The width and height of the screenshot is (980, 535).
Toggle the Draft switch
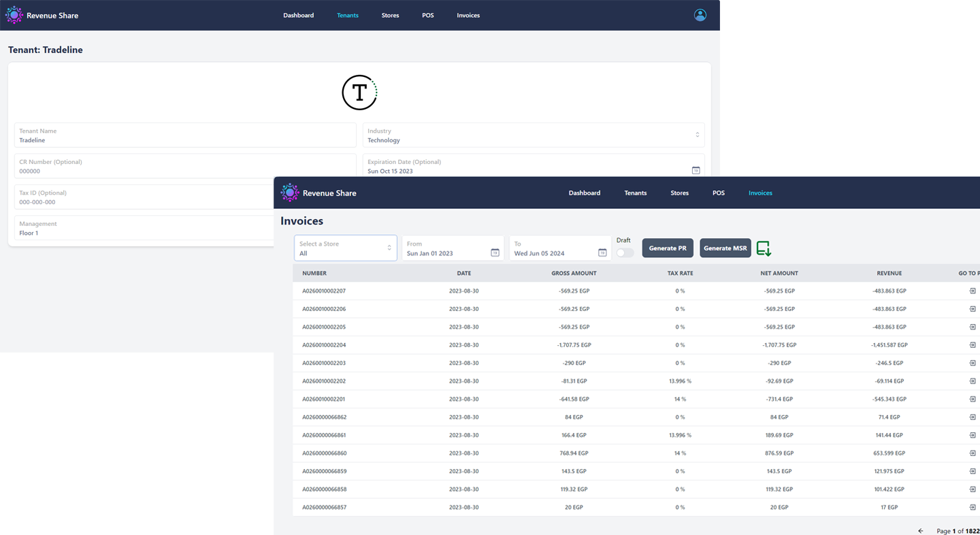coord(624,253)
